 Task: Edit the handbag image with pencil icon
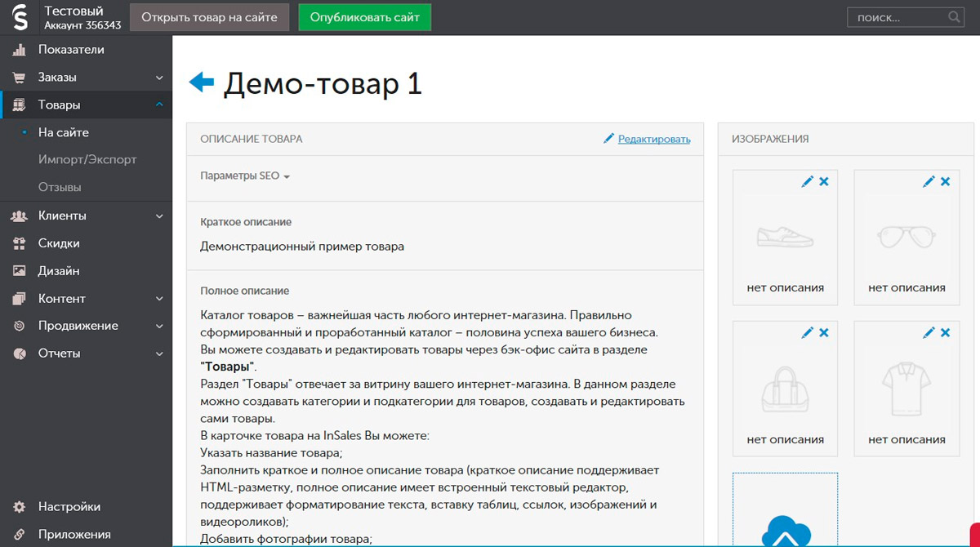[808, 332]
